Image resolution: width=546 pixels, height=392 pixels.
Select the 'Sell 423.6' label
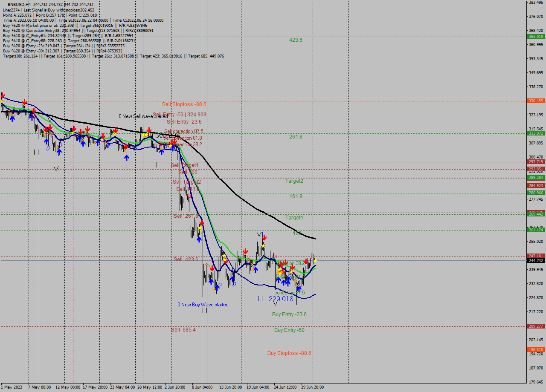click(x=186, y=259)
